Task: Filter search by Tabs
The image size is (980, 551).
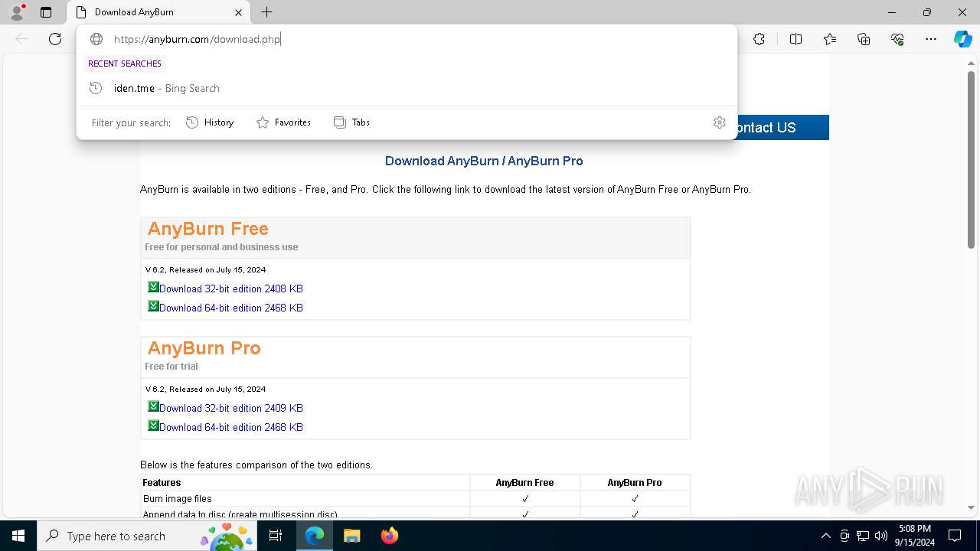Action: tap(352, 122)
